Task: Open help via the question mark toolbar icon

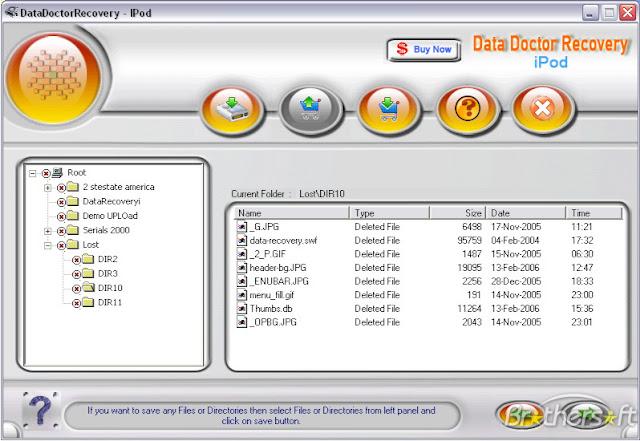Action: 467,109
